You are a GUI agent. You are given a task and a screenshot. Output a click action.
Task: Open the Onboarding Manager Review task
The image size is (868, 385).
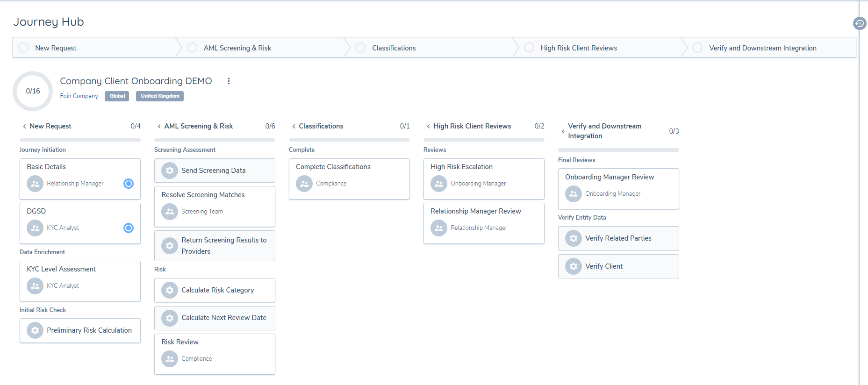tap(610, 177)
